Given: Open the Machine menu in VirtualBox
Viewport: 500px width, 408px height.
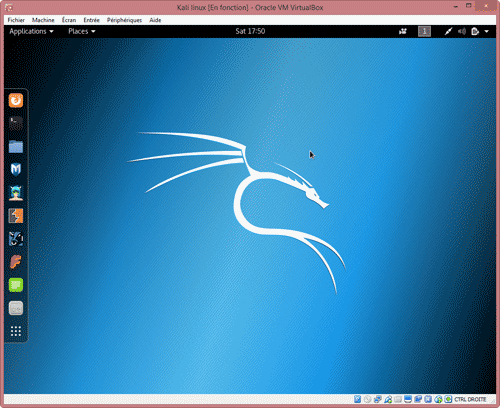Looking at the screenshot, I should pyautogui.click(x=43, y=20).
